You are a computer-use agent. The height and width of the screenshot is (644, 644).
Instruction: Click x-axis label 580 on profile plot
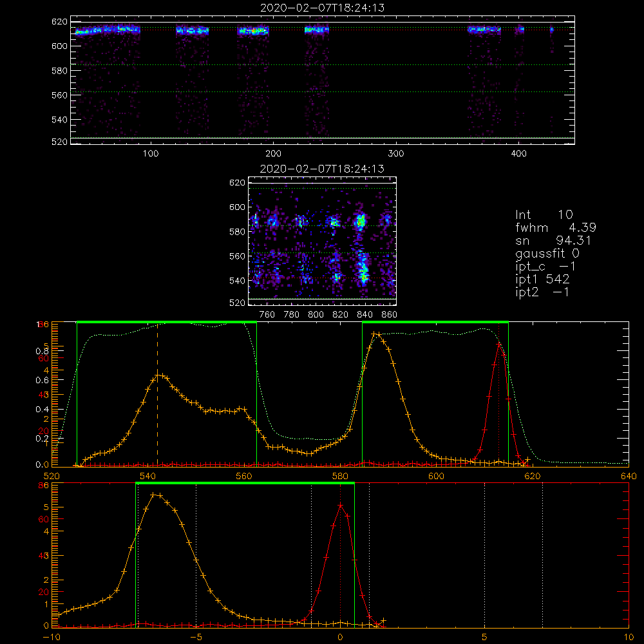click(340, 477)
